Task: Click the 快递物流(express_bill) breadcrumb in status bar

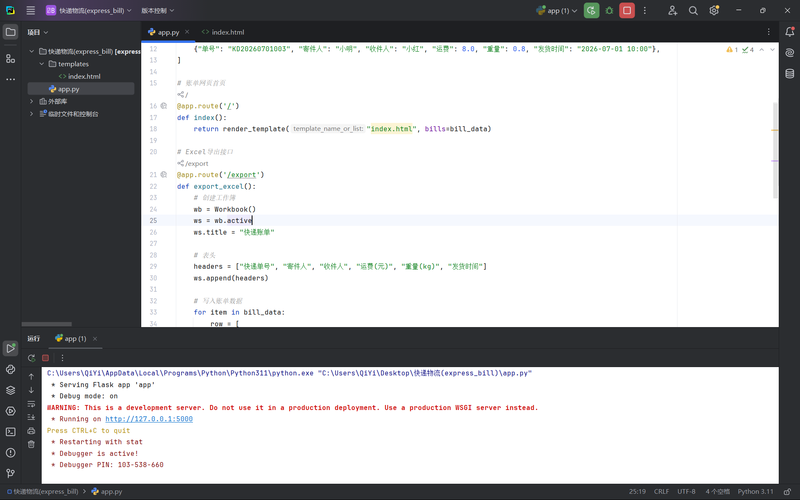Action: click(43, 492)
